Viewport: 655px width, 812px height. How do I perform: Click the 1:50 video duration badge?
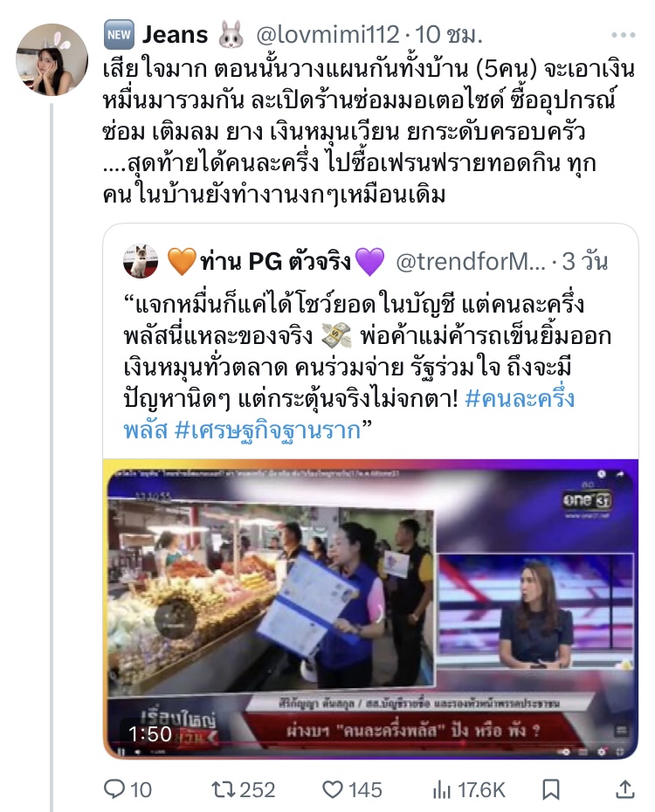point(149,733)
